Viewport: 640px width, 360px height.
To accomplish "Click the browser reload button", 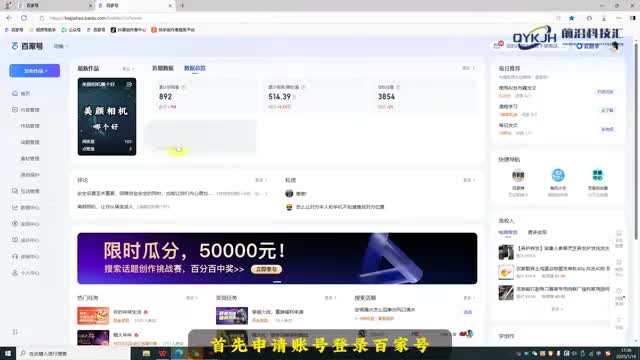I will tap(24, 18).
